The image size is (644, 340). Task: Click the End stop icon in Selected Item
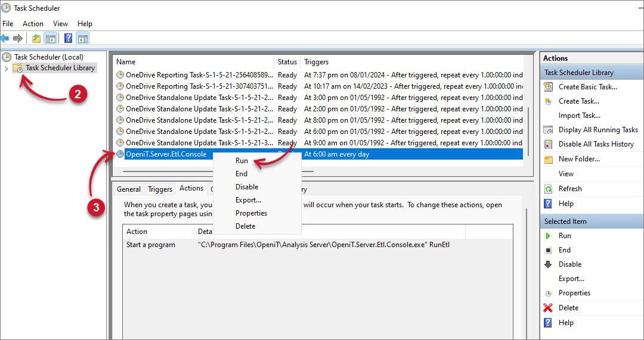548,250
